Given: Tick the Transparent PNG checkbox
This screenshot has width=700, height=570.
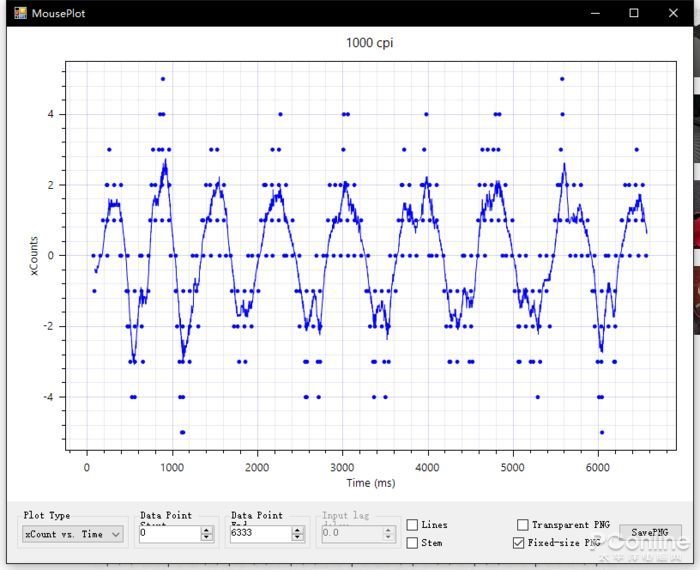Looking at the screenshot, I should click(x=522, y=524).
